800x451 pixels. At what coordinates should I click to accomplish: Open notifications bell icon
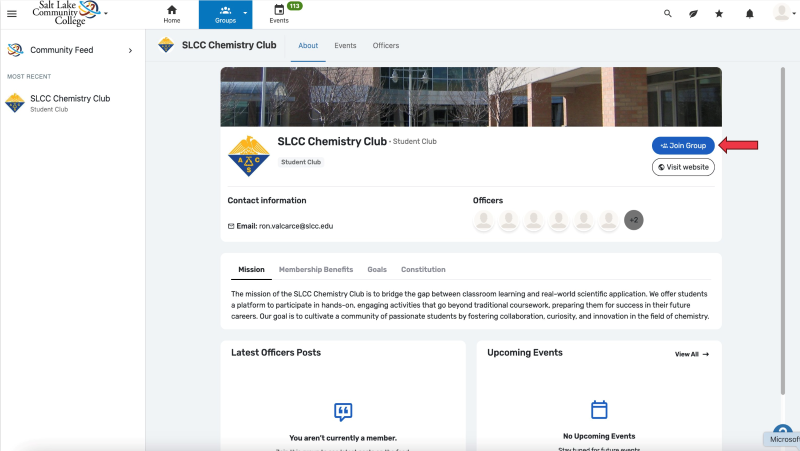(x=750, y=14)
